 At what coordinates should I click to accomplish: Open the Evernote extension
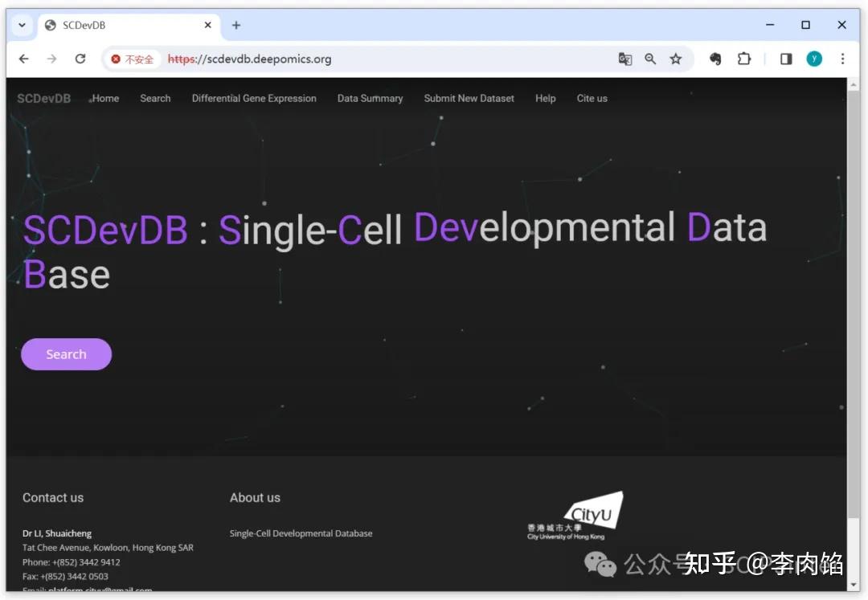tap(714, 59)
